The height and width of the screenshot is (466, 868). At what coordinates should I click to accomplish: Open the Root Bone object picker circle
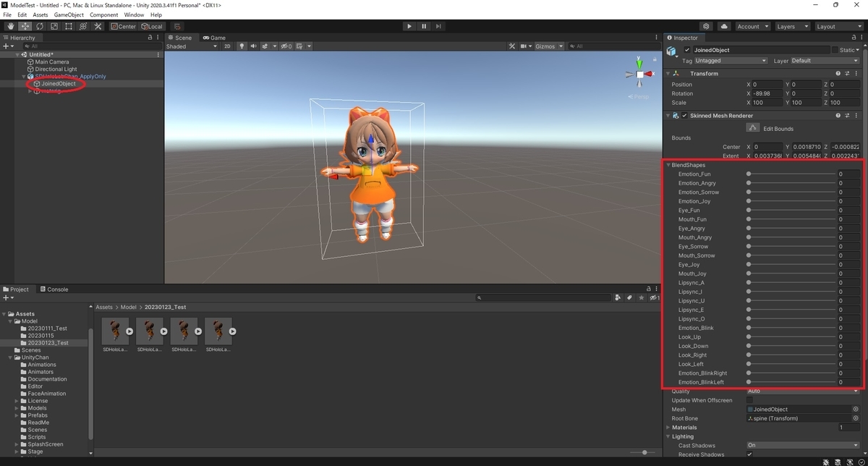coord(856,418)
